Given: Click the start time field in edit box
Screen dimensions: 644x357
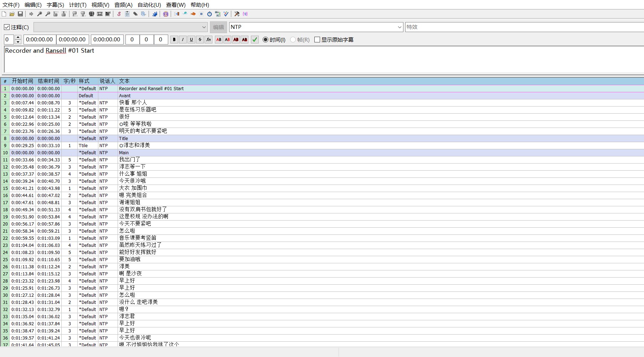Looking at the screenshot, I should (x=40, y=40).
